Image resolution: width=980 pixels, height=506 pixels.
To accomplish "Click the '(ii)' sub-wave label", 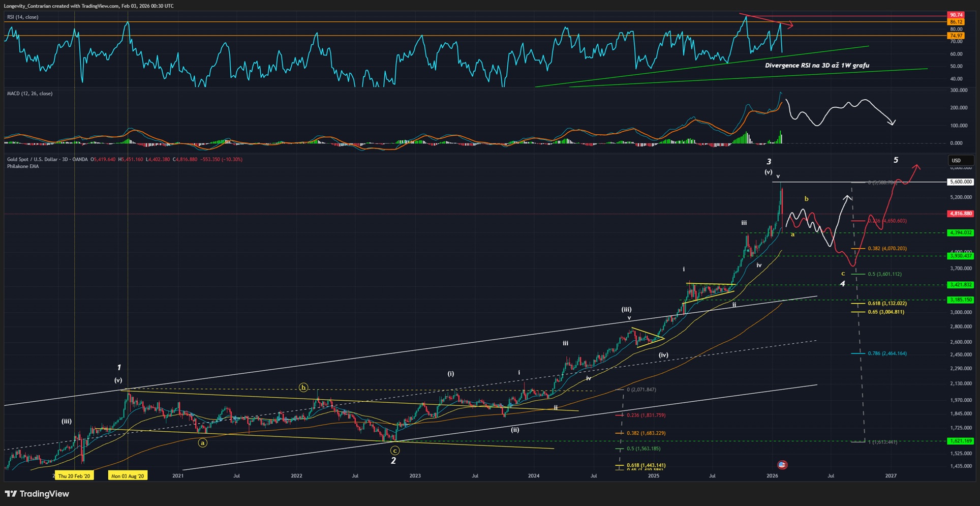I will coord(515,430).
